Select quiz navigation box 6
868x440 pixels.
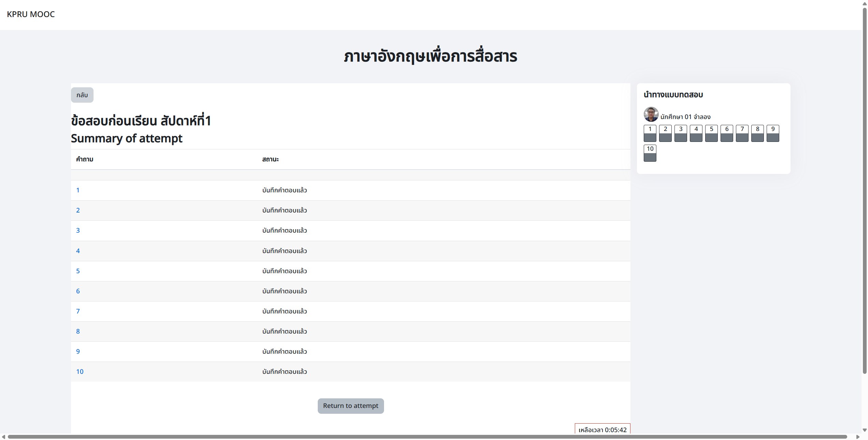pyautogui.click(x=727, y=133)
